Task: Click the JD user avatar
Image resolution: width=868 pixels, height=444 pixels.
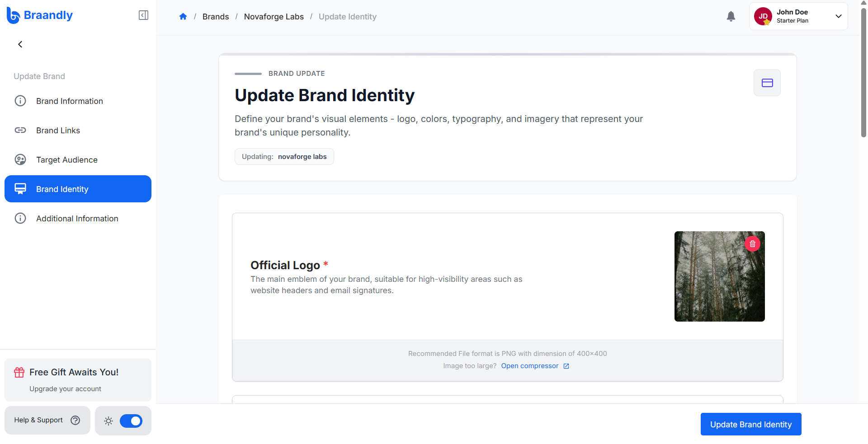Action: click(x=763, y=16)
